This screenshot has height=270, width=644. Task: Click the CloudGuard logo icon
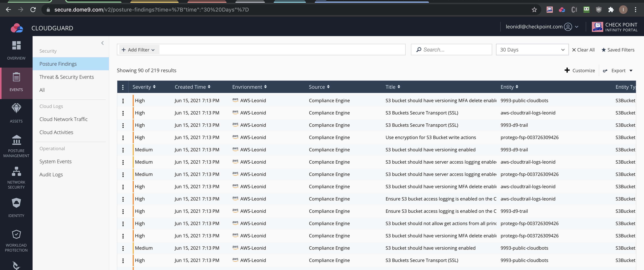tap(17, 28)
